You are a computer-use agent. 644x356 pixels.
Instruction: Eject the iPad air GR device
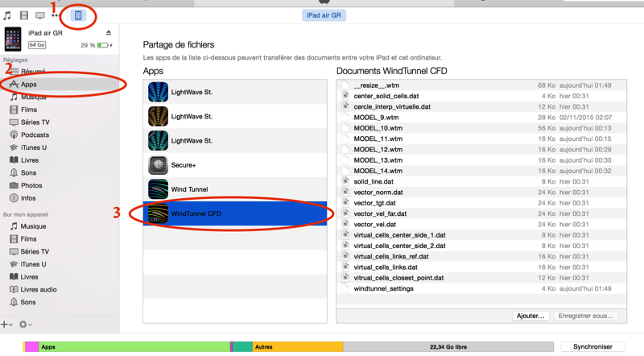(109, 32)
